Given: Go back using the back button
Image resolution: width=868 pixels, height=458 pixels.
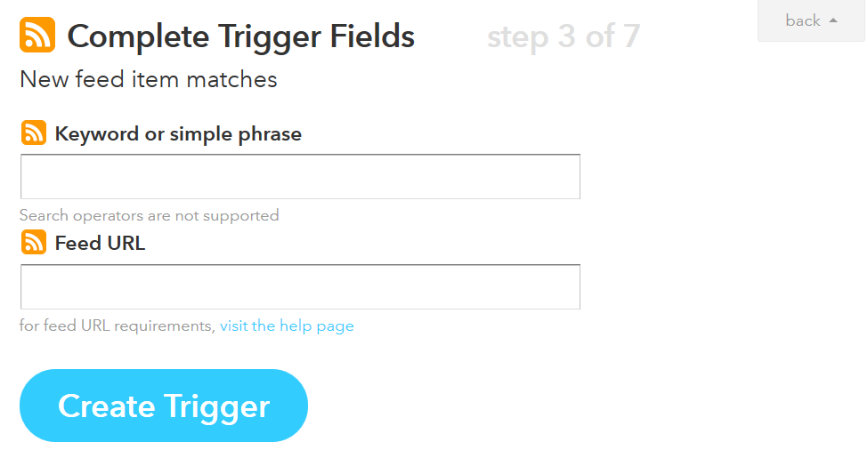Looking at the screenshot, I should tap(810, 20).
